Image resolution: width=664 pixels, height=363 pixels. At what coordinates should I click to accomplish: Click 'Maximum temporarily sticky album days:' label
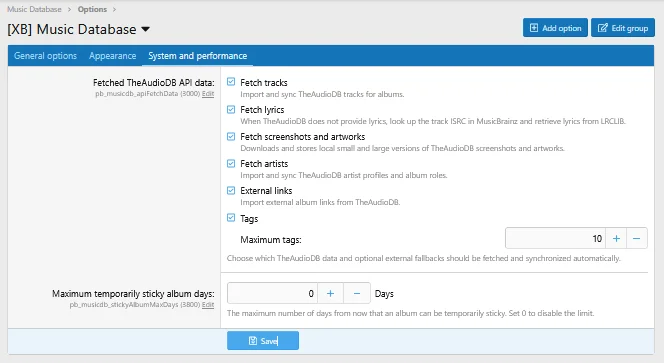click(133, 294)
